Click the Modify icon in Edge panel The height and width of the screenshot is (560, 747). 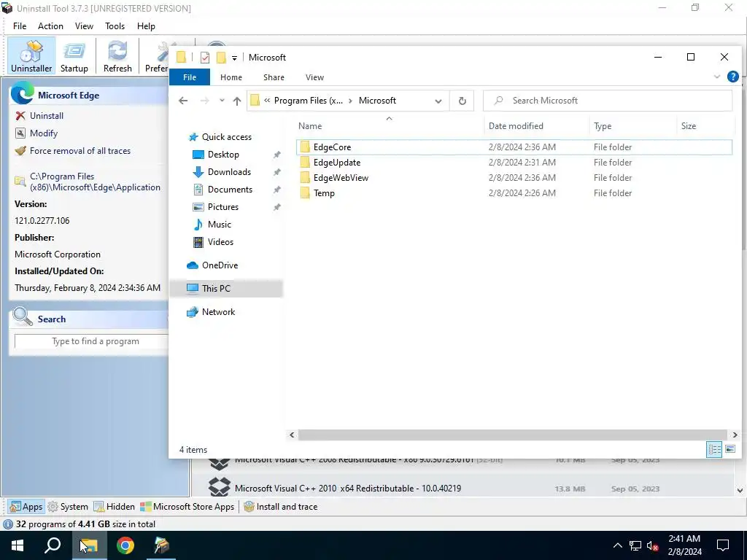(20, 133)
